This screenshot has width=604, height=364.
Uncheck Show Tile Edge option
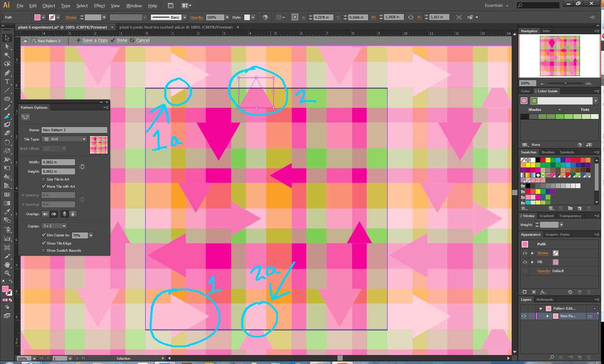point(44,244)
